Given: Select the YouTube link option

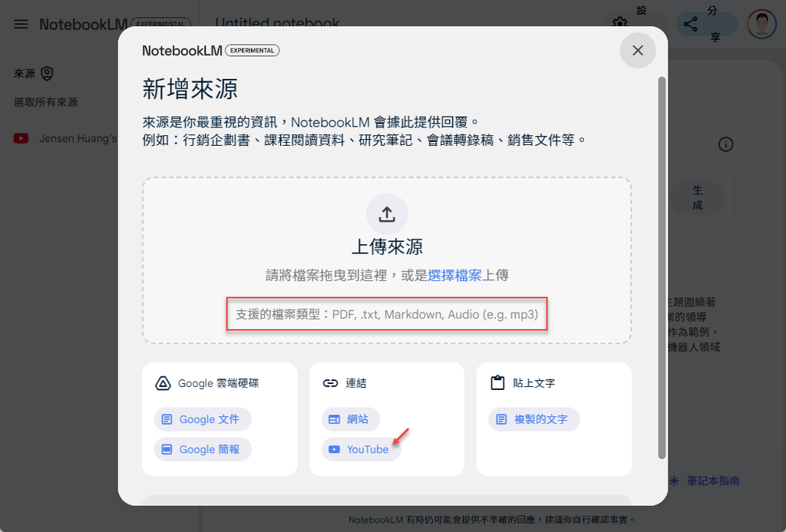Looking at the screenshot, I should pyautogui.click(x=361, y=449).
